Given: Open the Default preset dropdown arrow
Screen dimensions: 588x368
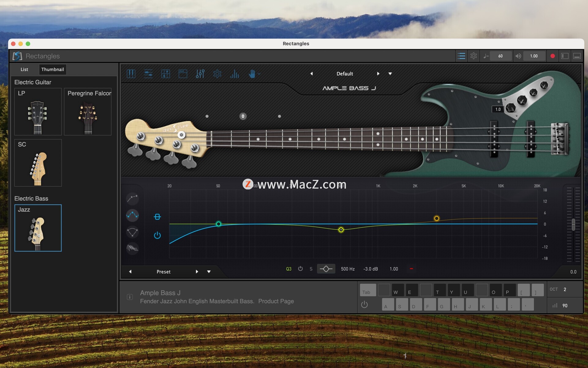Looking at the screenshot, I should point(390,74).
